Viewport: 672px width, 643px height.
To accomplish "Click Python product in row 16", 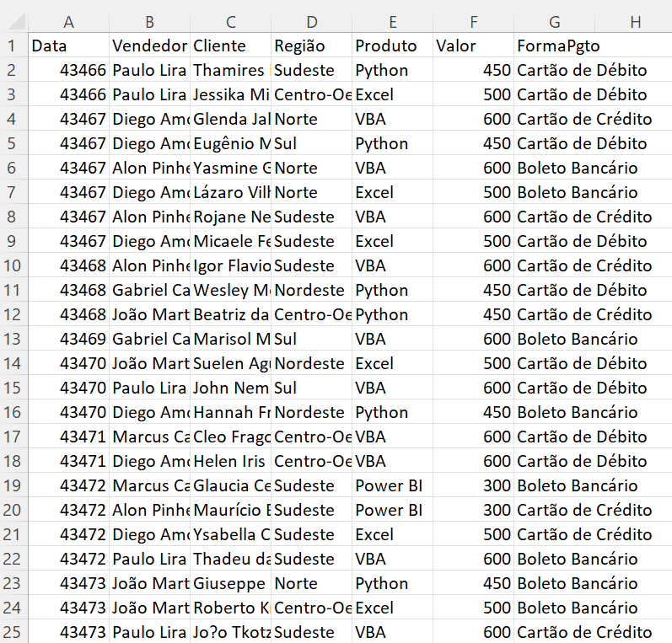I will [393, 412].
